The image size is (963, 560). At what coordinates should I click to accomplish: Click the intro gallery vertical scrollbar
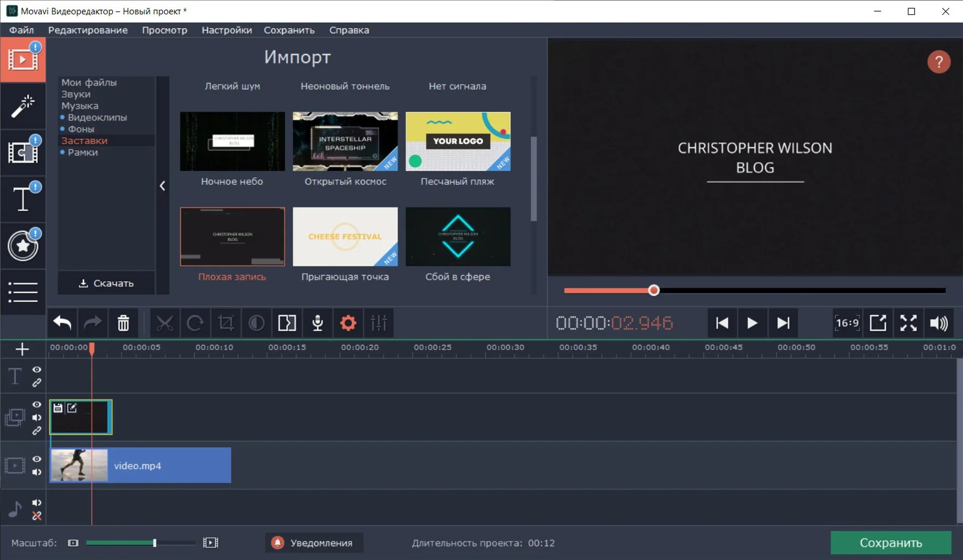pos(534,179)
